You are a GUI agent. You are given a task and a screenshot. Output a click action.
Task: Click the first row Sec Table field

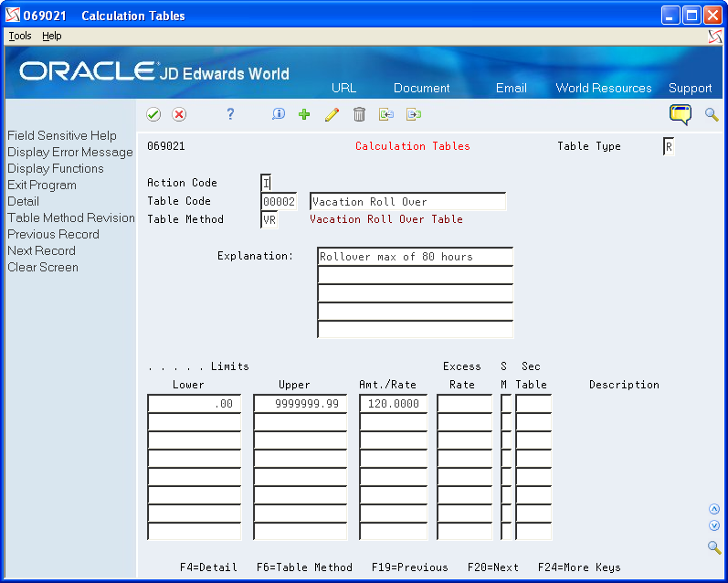533,404
